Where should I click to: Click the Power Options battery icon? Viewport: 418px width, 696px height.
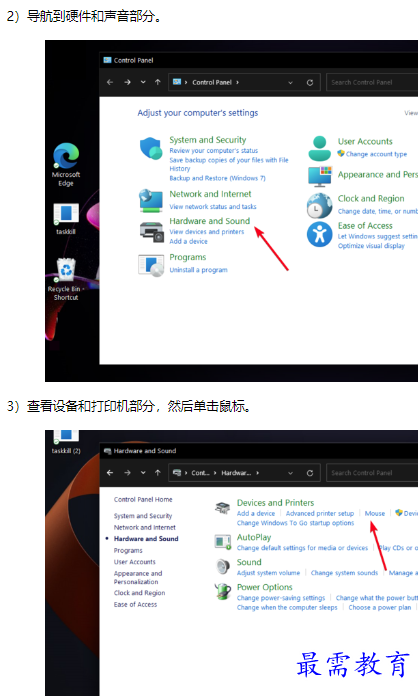point(222,591)
